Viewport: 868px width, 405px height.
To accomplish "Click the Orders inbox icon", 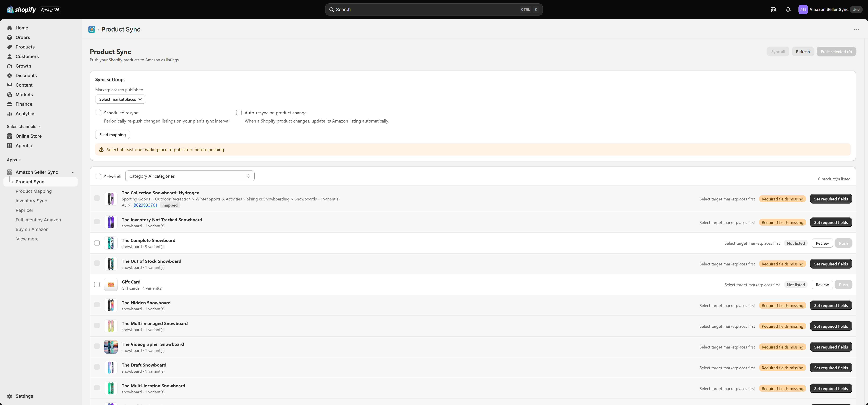I will pos(9,37).
